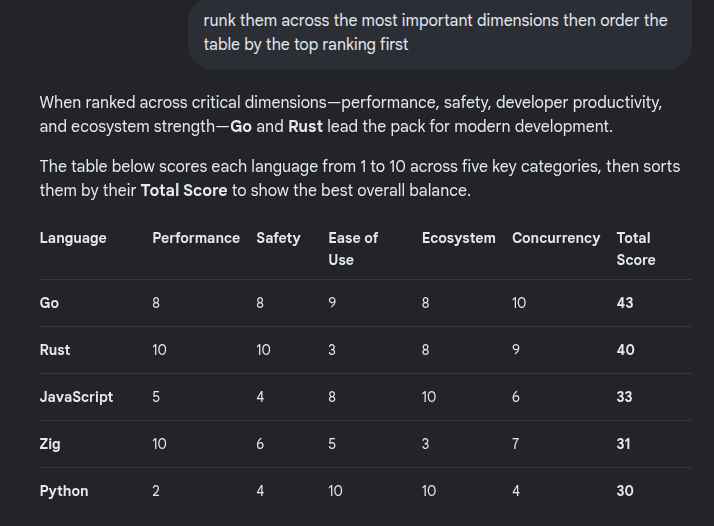Select the 'Ease of Use' column header
Viewport: 714px width, 526px height.
coord(353,249)
